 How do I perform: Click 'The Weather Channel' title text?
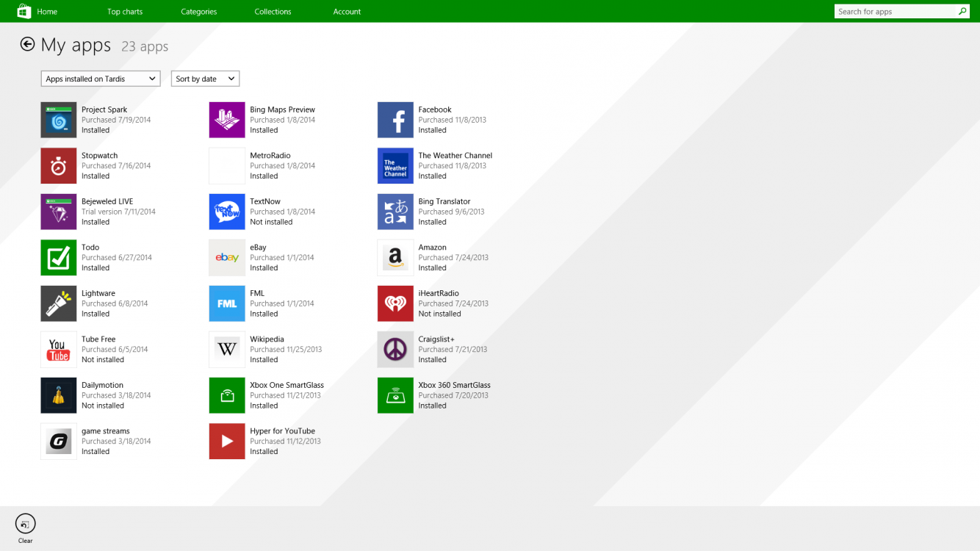tap(455, 156)
